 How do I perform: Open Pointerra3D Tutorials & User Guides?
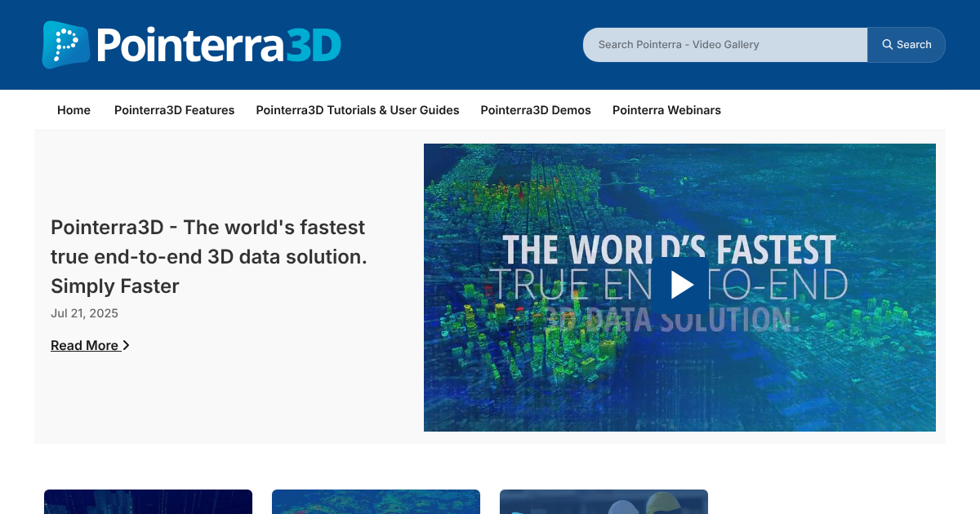pyautogui.click(x=358, y=110)
